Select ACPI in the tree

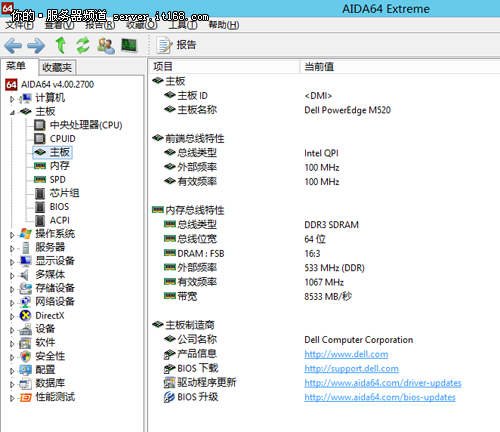60,220
